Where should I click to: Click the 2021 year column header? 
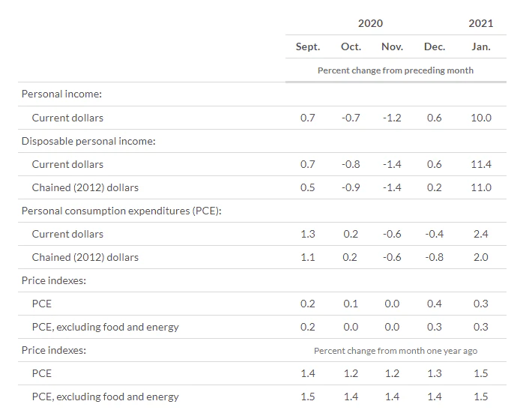(x=480, y=23)
